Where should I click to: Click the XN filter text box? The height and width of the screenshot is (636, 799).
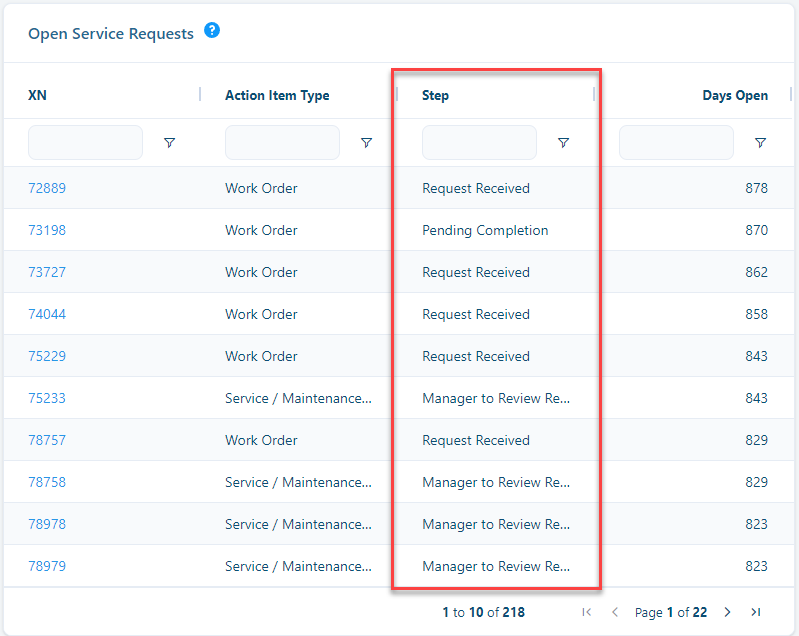[x=86, y=143]
